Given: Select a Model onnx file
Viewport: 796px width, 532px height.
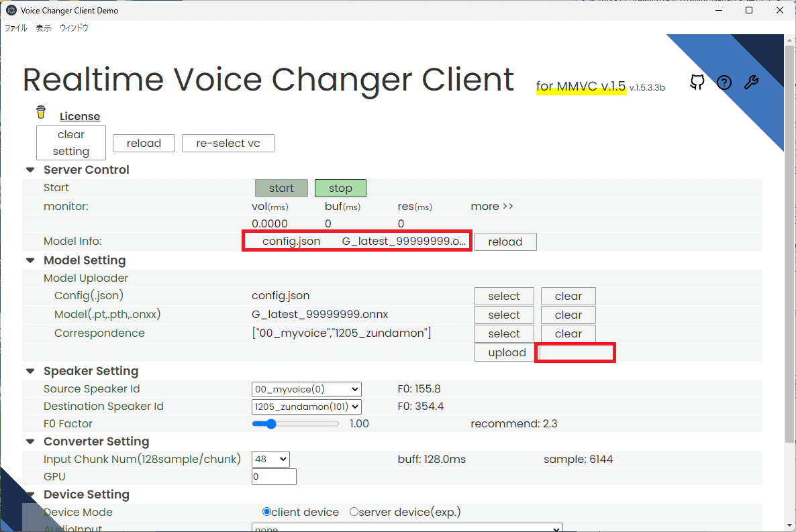Looking at the screenshot, I should [503, 315].
